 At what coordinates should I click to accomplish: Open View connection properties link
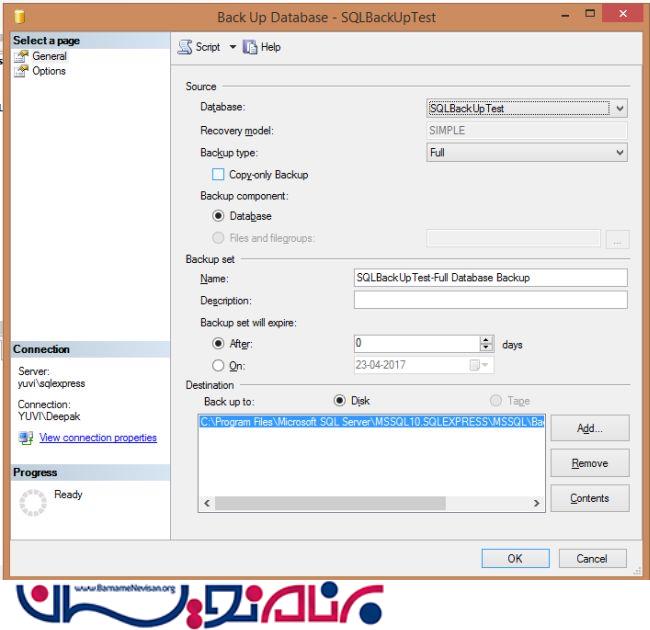coord(98,438)
